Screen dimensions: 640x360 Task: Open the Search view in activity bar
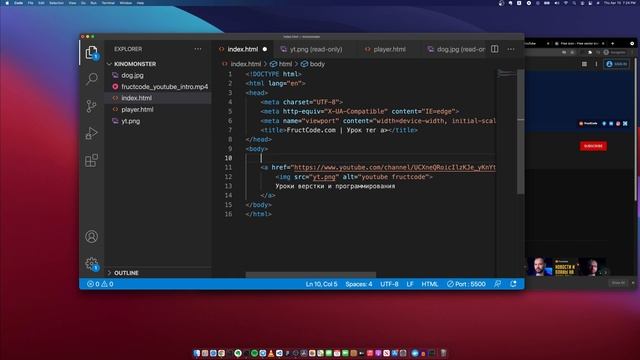91,78
